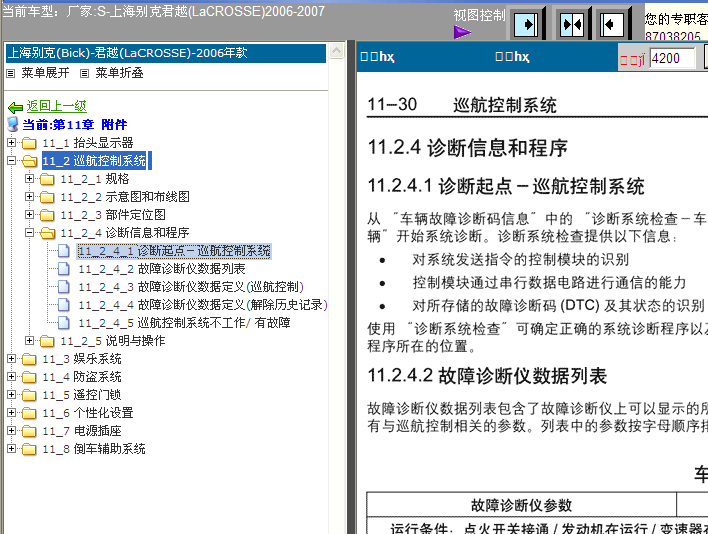The height and width of the screenshot is (534, 708).
Task: Click document icon of 11_2_4_1 诊断起点
Action: 64,251
